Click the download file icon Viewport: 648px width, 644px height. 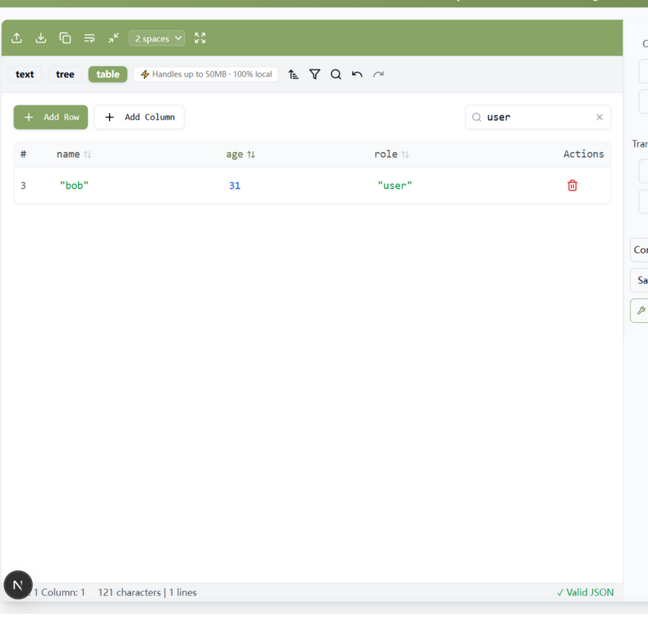40,38
